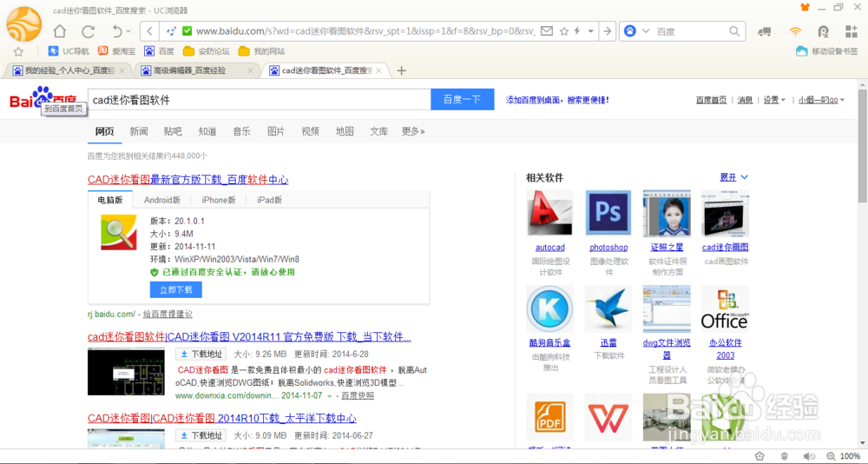Click the orange PDF reader icon
The height and width of the screenshot is (464, 868).
[x=549, y=417]
